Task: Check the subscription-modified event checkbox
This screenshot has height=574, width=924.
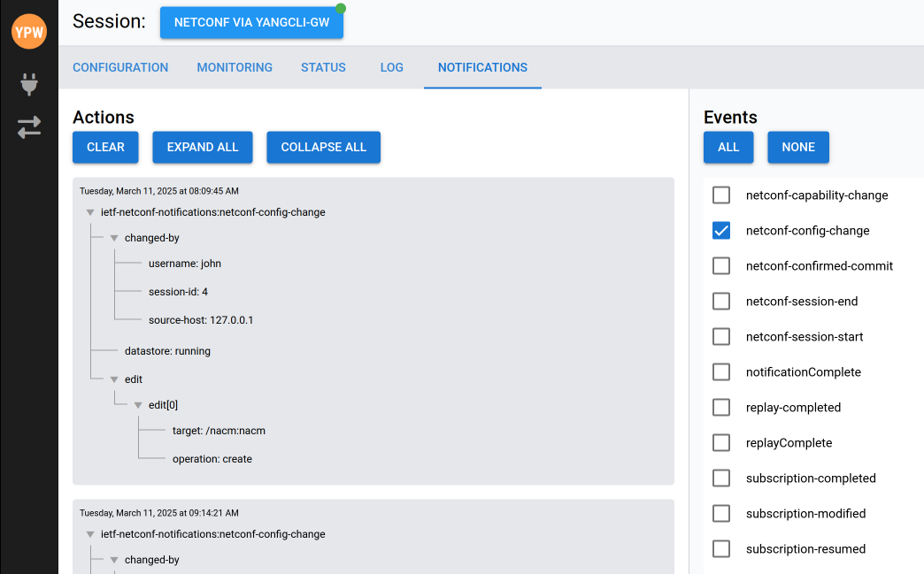Action: pos(721,514)
